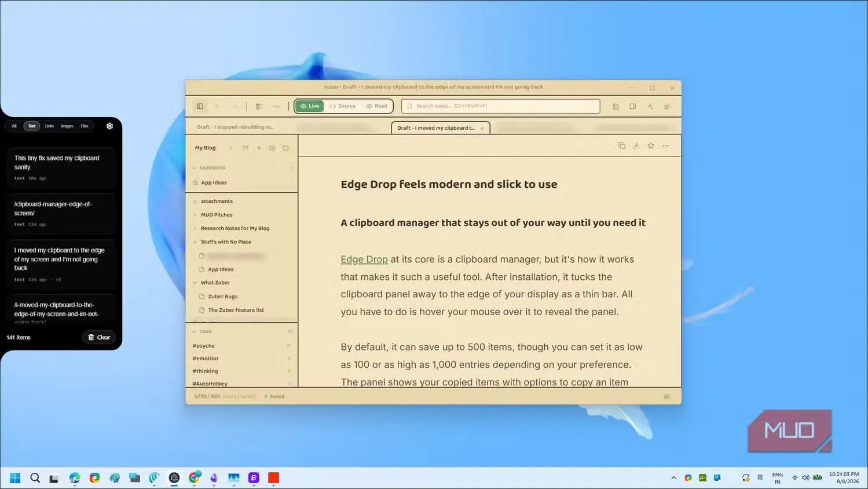The height and width of the screenshot is (489, 868).
Task: Select 'I moved my clipboard to the edge' clip
Action: (61, 264)
